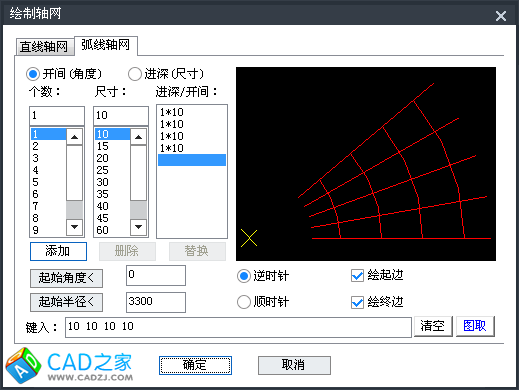Click the CAD之家 cube logo icon

point(23,365)
